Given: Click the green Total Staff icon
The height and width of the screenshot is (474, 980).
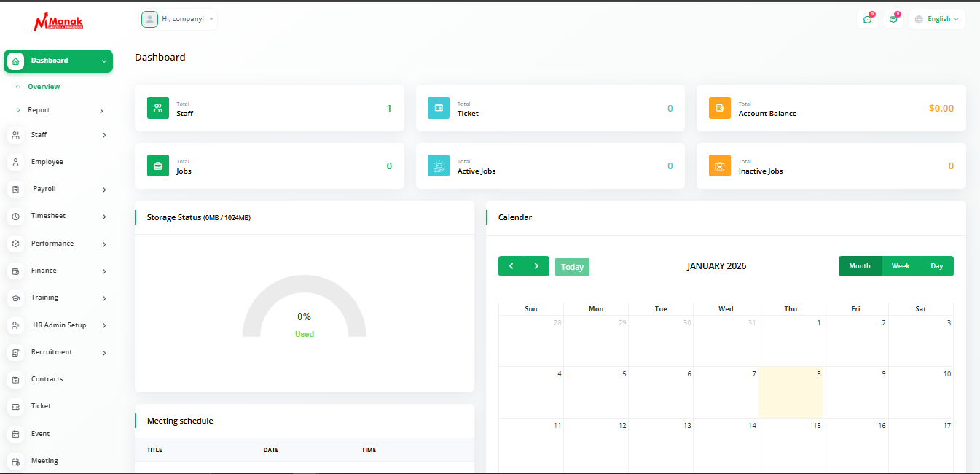Looking at the screenshot, I should coord(158,108).
